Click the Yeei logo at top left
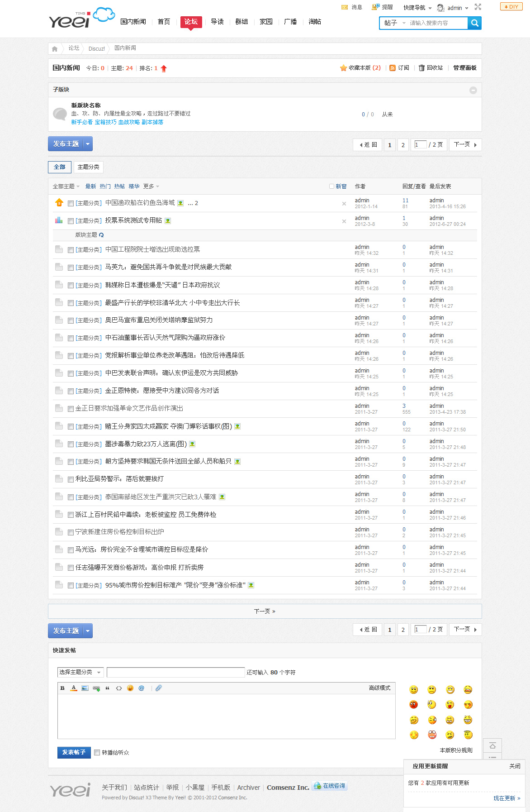Viewport: 530px width, 812px height. pos(81,18)
